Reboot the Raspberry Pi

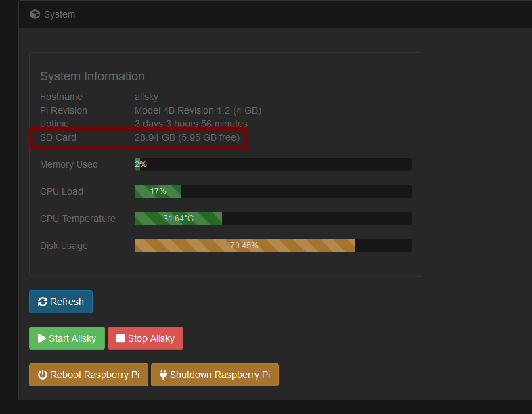tap(89, 375)
